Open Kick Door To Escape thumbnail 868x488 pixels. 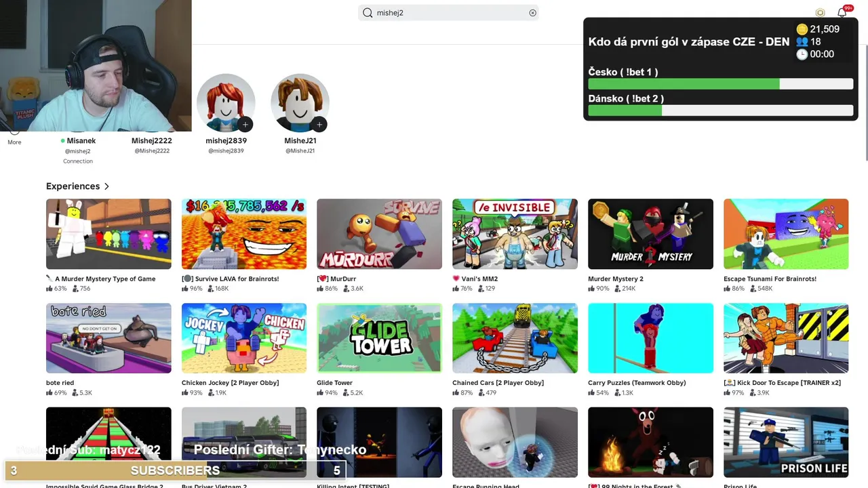coord(786,338)
